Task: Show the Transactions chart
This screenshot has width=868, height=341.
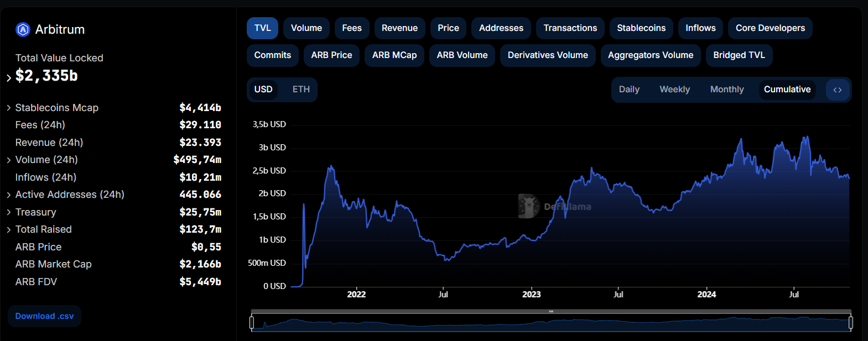Action: click(x=570, y=28)
